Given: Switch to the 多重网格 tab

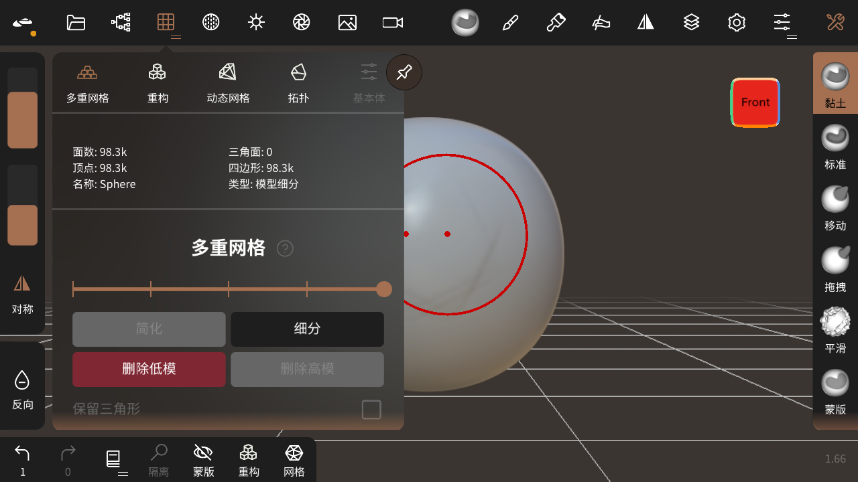Looking at the screenshot, I should coord(88,84).
